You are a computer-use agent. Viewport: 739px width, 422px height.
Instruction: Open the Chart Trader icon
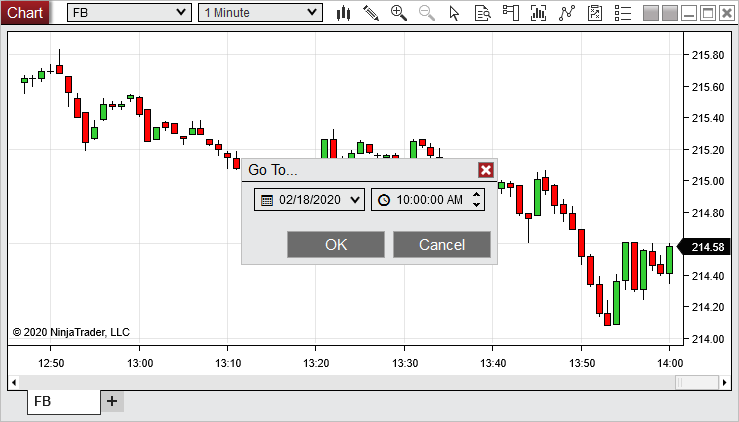511,13
